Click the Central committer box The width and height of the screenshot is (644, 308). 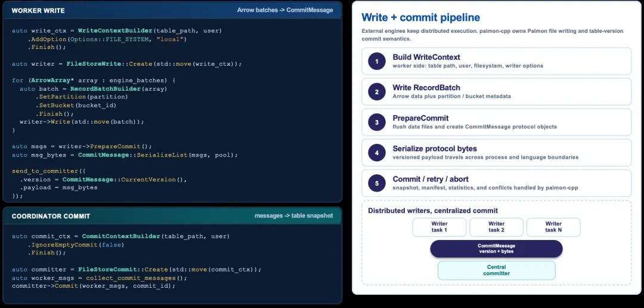pos(496,270)
